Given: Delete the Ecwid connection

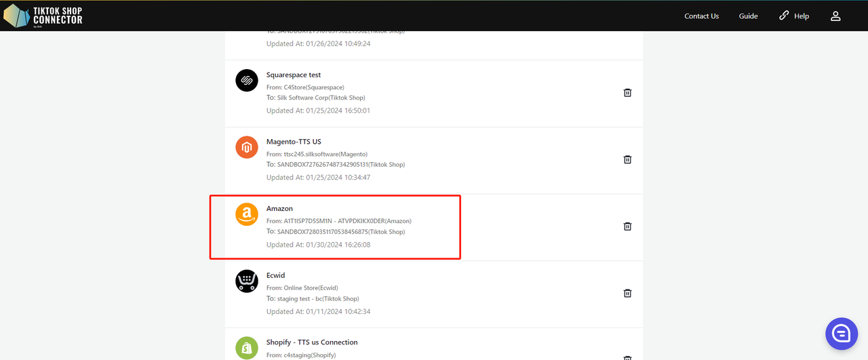Looking at the screenshot, I should tap(627, 294).
